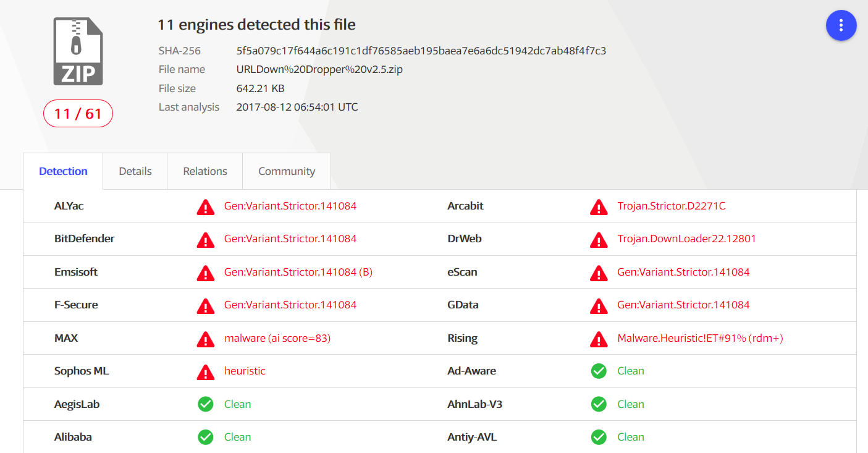Click the Alibaba clean checkmark icon

(206, 437)
